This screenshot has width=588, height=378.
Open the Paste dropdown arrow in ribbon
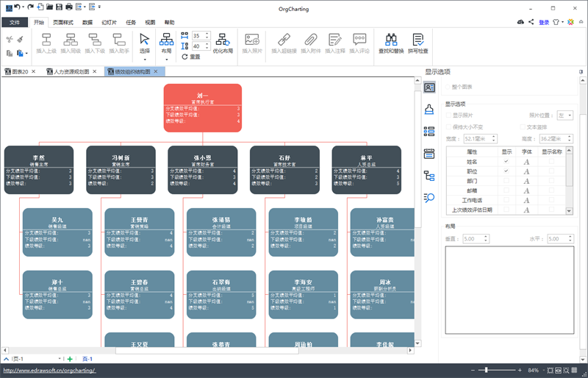coord(26,54)
